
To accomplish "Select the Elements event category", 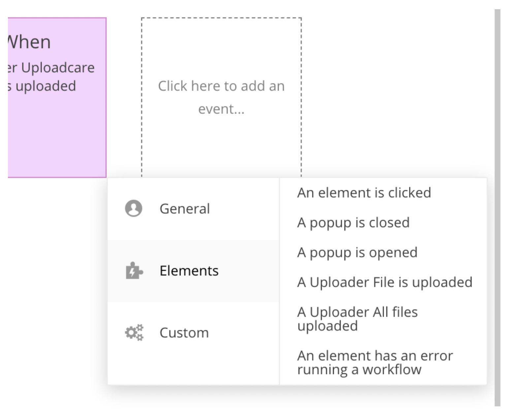I will (194, 271).
